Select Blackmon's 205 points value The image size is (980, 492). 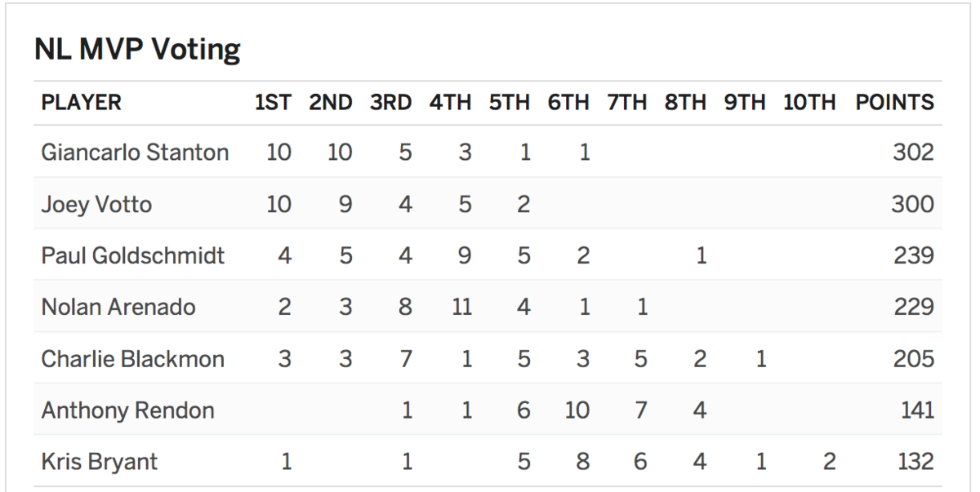coord(912,358)
